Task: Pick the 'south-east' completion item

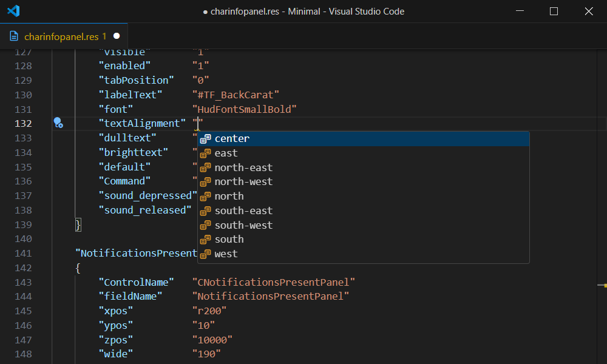Action: [x=364, y=211]
